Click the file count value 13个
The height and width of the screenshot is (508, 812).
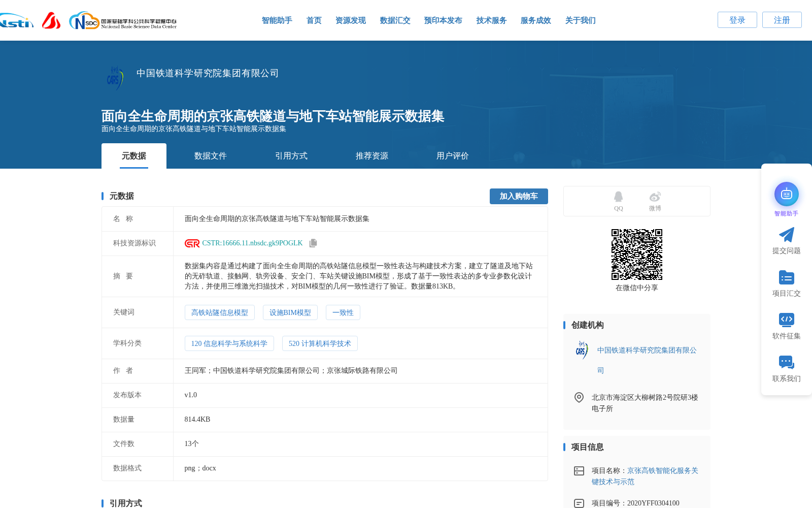coord(191,444)
